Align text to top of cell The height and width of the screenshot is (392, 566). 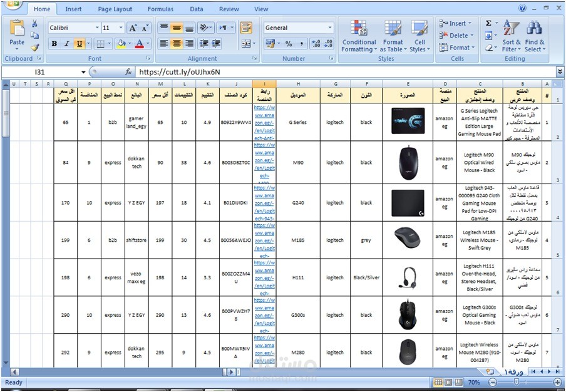164,28
